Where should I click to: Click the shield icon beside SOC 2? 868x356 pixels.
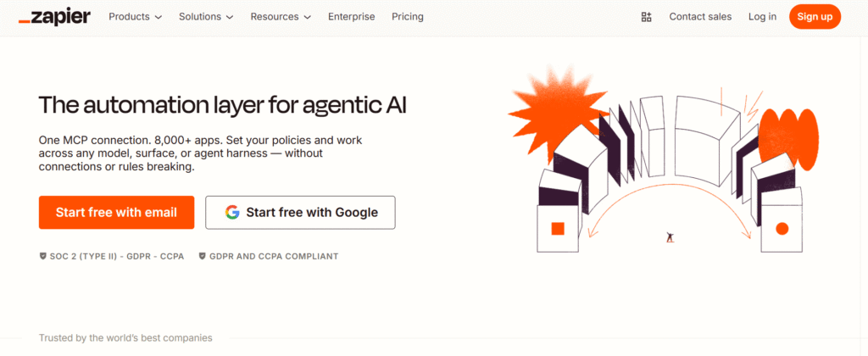(43, 256)
